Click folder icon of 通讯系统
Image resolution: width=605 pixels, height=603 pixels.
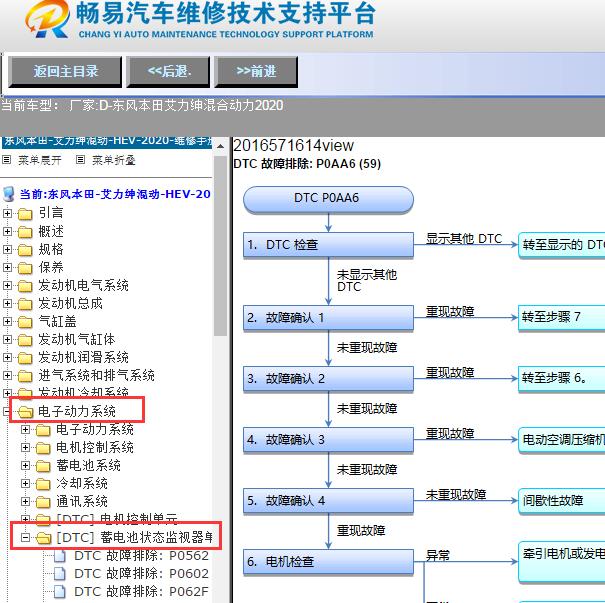pos(43,502)
